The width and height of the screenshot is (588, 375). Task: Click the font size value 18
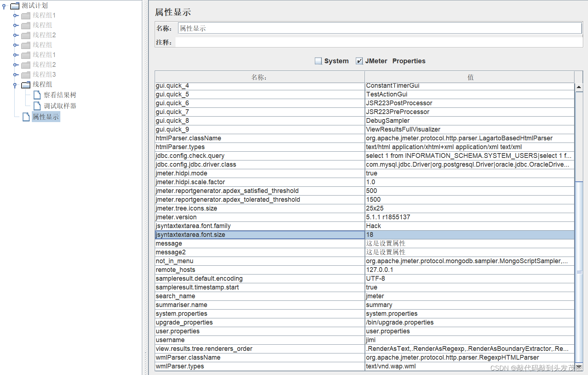pyautogui.click(x=470, y=235)
